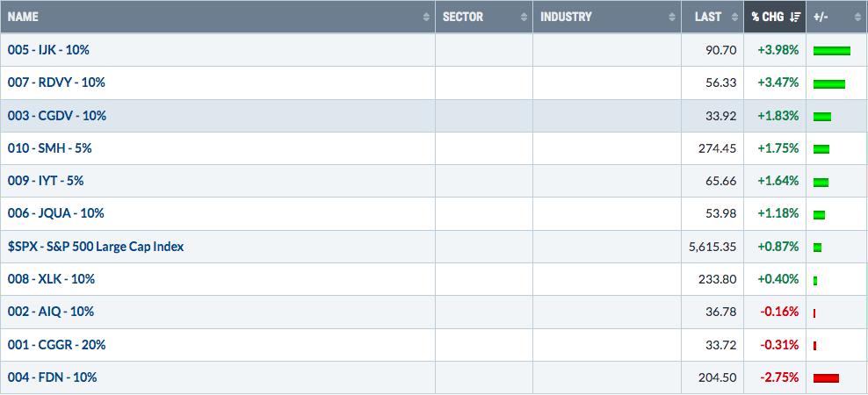Toggle the % CHG descending sort icon
This screenshot has width=868, height=395.
coord(795,18)
